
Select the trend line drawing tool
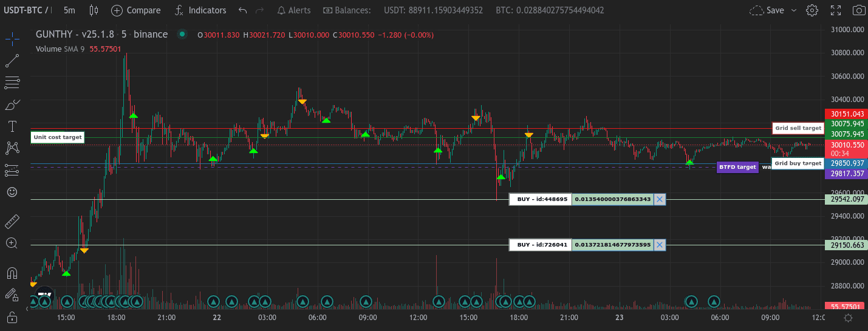[x=12, y=60]
